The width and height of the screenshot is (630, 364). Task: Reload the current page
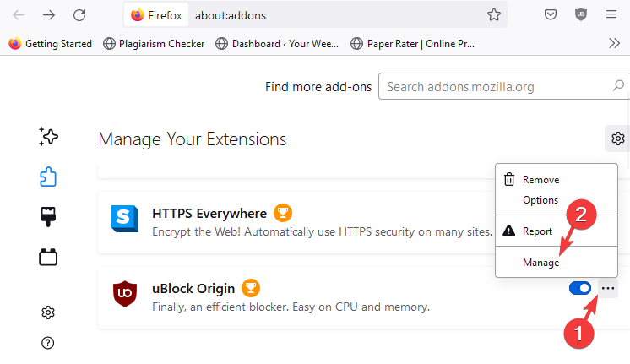[x=79, y=14]
